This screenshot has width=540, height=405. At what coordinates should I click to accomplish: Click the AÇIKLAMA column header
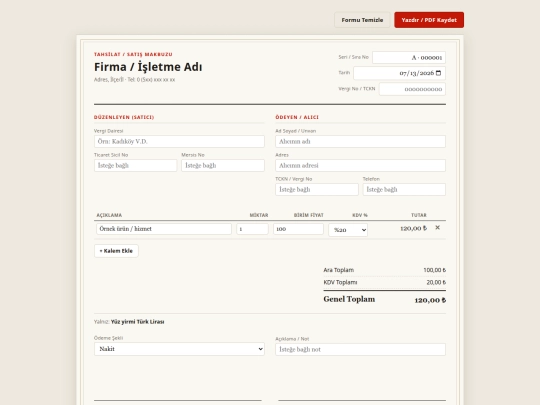109,215
